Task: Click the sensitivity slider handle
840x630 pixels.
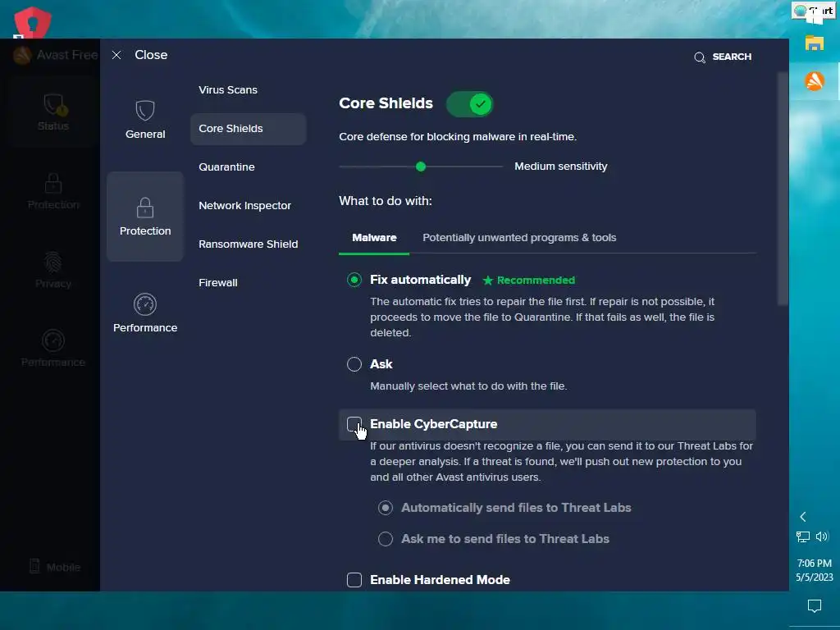Action: pos(421,167)
